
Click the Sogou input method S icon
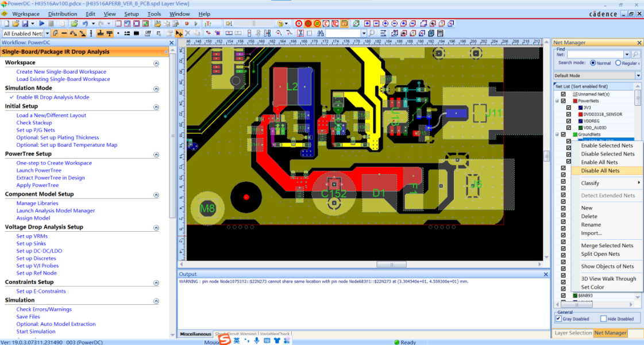[x=225, y=340]
